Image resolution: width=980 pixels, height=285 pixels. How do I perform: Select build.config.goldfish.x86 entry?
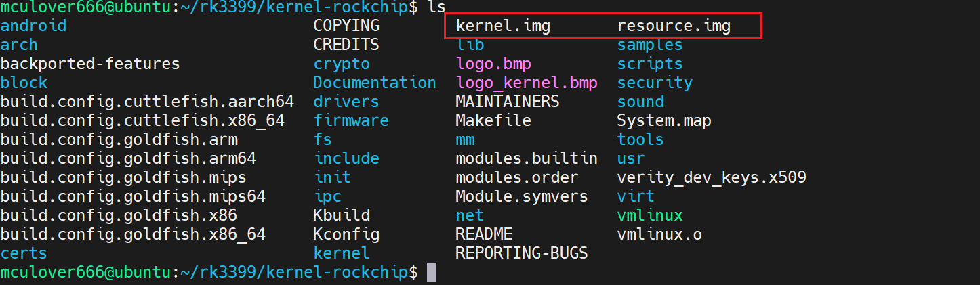pos(119,216)
